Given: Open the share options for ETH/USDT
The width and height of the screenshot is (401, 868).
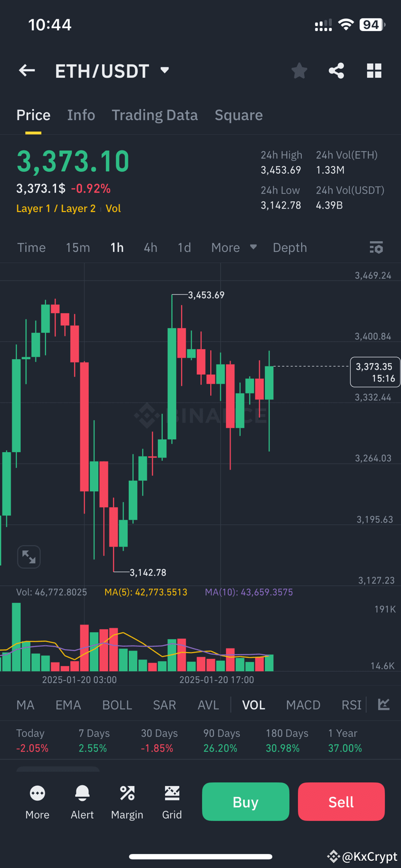Looking at the screenshot, I should (336, 71).
